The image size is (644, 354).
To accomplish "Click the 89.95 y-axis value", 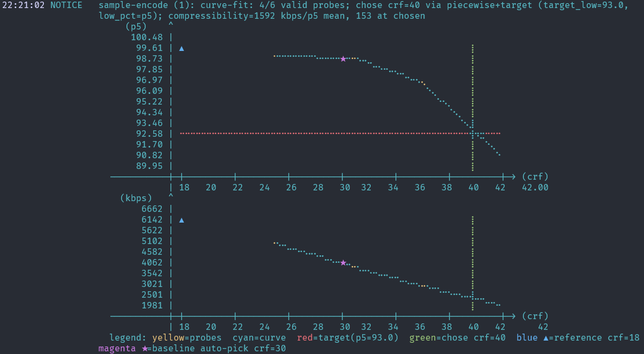I will pos(149,166).
